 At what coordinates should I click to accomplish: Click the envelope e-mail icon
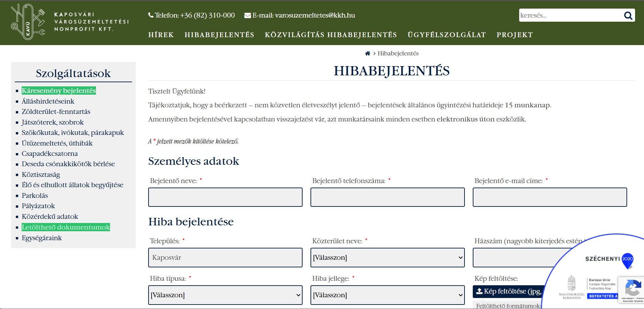click(247, 15)
